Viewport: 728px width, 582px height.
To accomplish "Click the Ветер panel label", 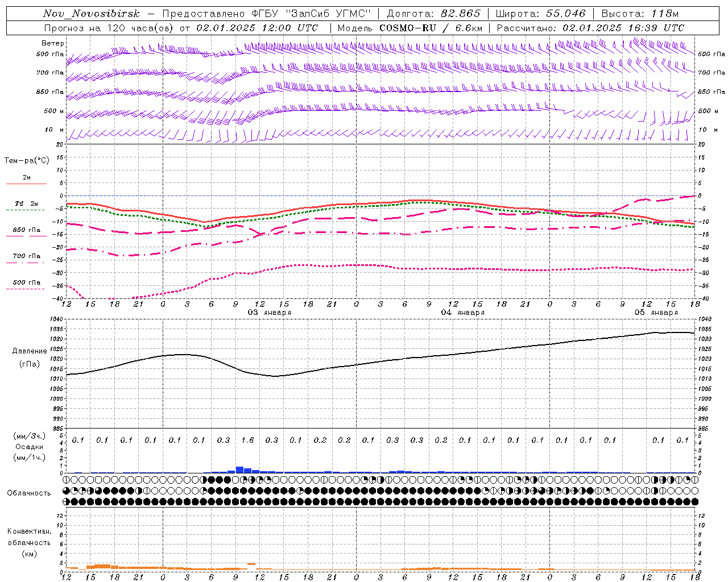I will (52, 43).
